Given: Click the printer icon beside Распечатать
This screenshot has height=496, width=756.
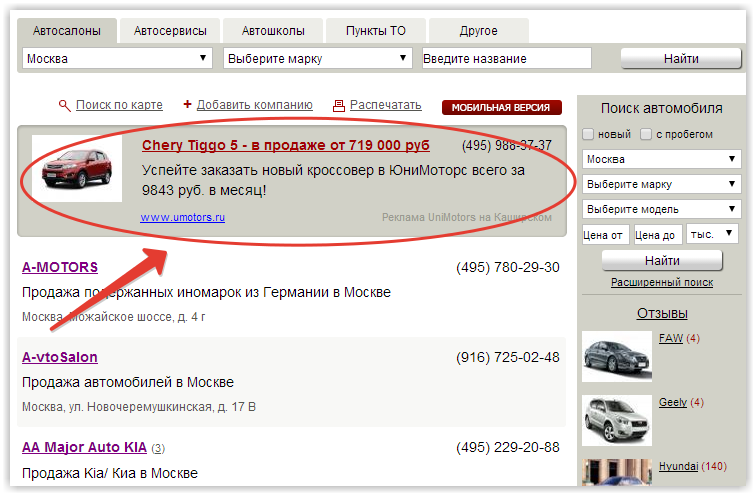Looking at the screenshot, I should [339, 106].
